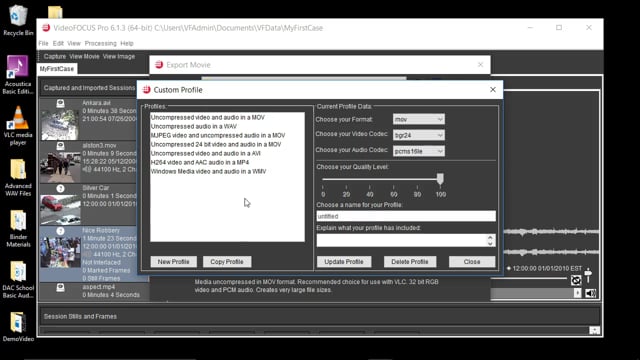Select H264 video and AAC audio in MP4
640x360 pixels.
(200, 162)
